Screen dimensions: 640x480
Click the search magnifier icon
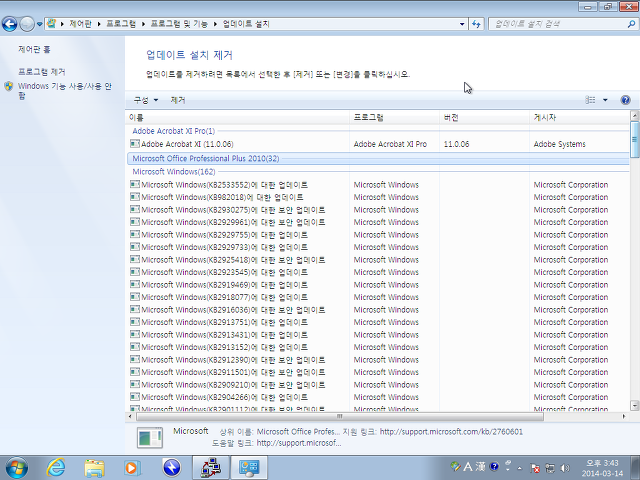coord(631,24)
